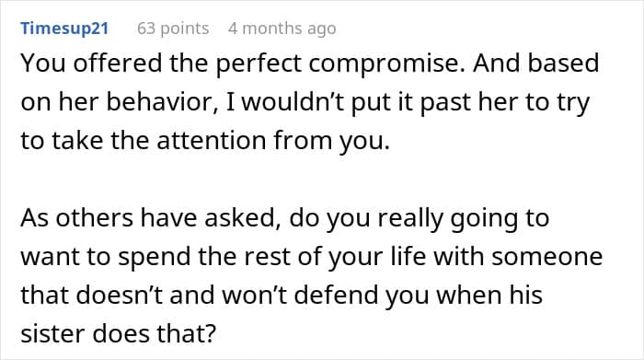Click the word "perfect" in the first line
Image resolution: width=644 pixels, height=360 pixels.
click(259, 64)
